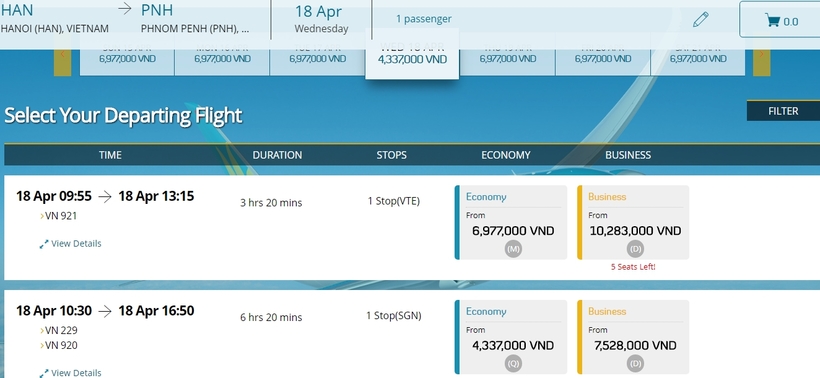
Task: Click the '1 Stop(VTE)' text
Action: 394,201
